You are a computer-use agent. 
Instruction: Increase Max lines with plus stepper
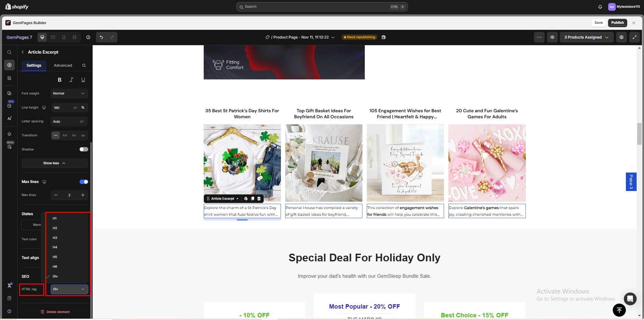[x=83, y=195]
